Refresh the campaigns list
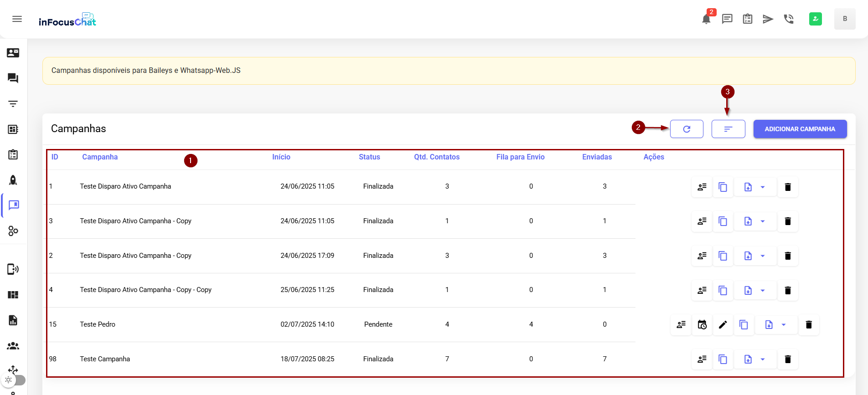This screenshot has width=868, height=395. coord(687,129)
